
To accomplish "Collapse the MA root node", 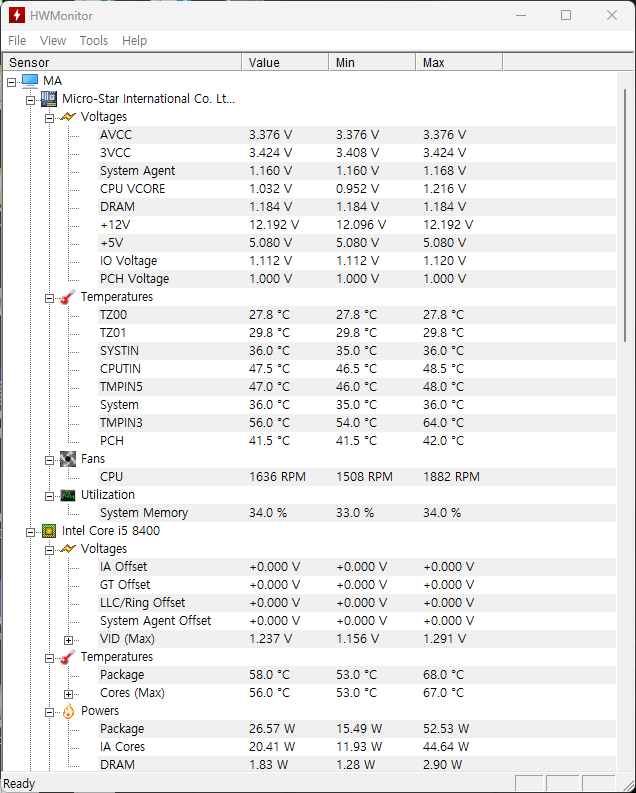I will tap(12, 82).
